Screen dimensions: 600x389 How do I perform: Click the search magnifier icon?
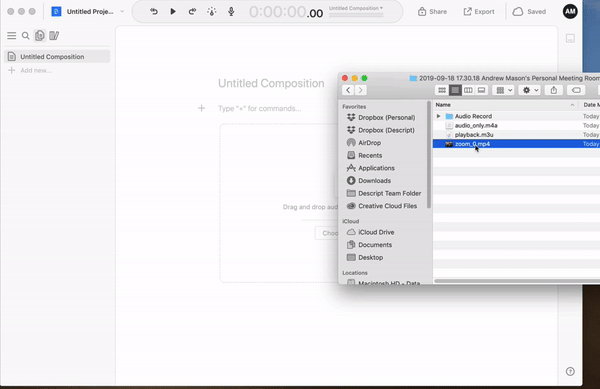pyautogui.click(x=26, y=36)
